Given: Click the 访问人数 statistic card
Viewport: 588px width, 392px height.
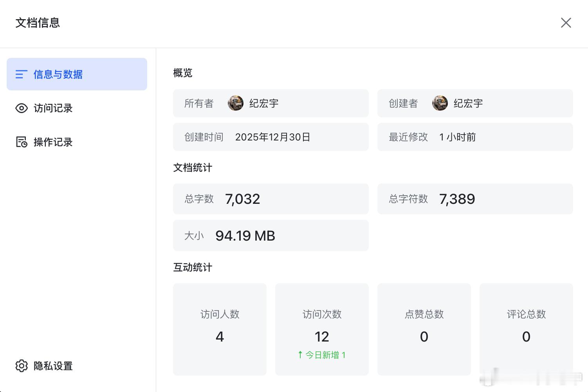Looking at the screenshot, I should click(x=220, y=329).
